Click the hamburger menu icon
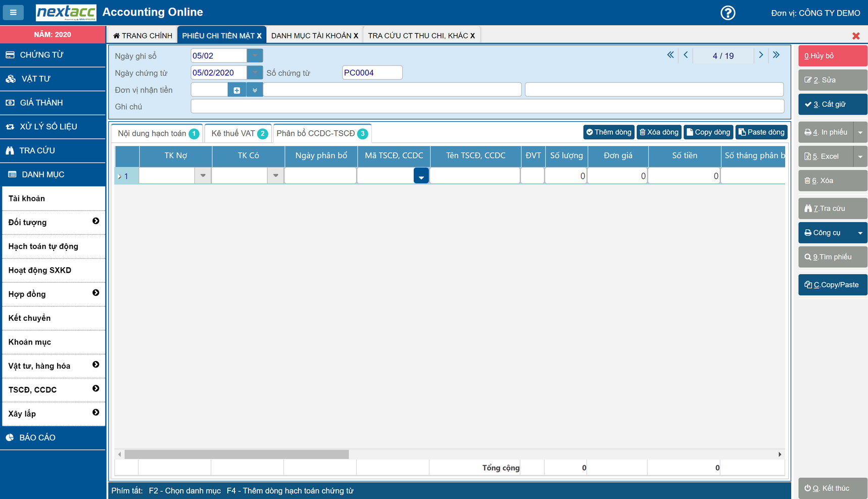 13,12
